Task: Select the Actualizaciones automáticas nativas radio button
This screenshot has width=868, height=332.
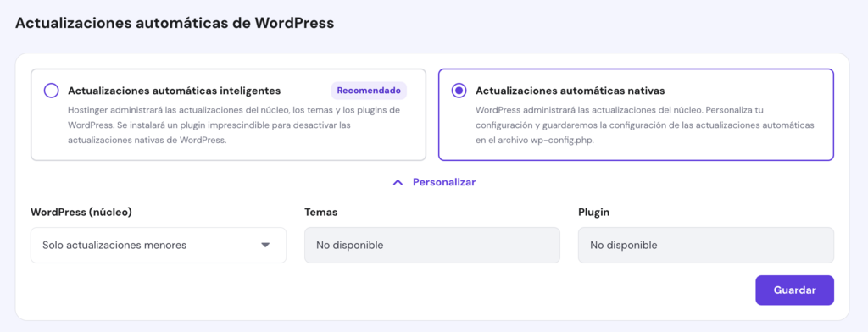Action: click(x=459, y=91)
